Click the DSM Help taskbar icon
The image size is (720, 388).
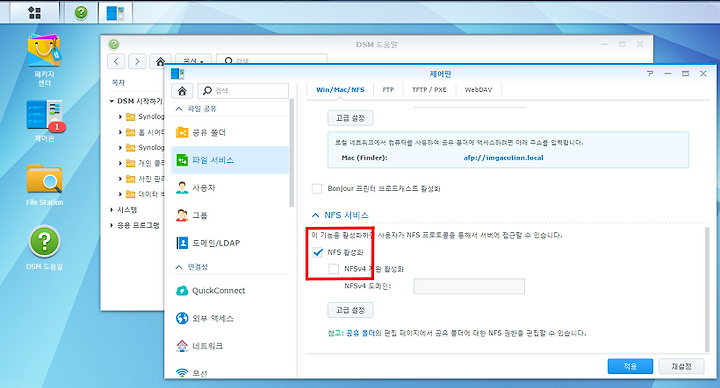(x=81, y=12)
